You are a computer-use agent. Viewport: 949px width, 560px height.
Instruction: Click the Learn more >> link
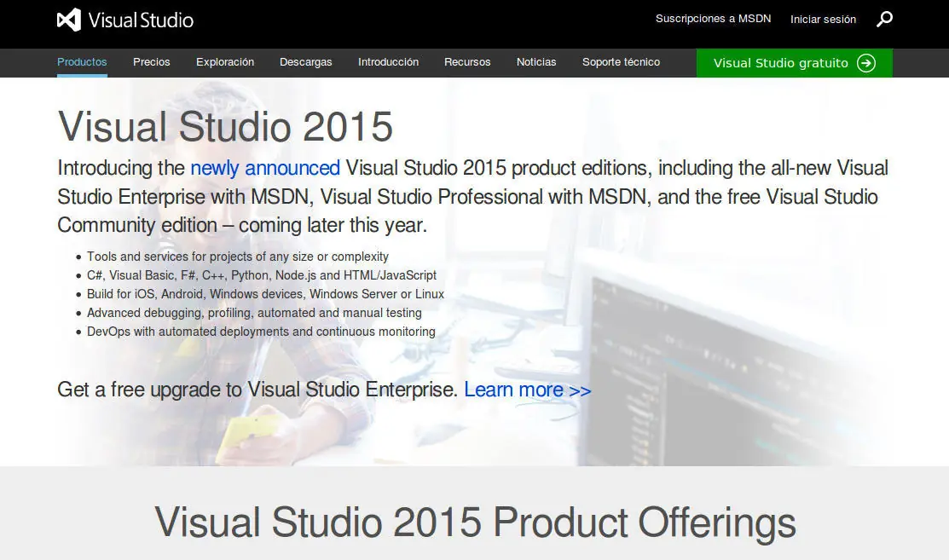(x=528, y=390)
